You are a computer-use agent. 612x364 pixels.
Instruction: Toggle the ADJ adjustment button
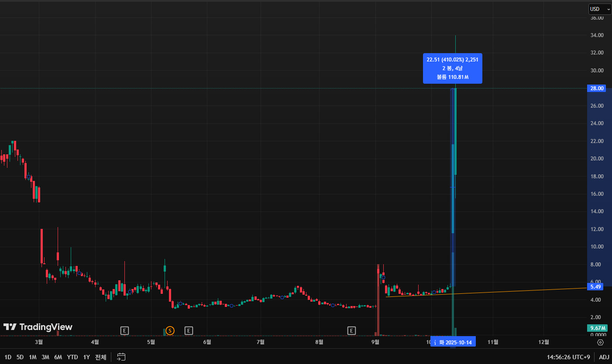[x=604, y=357]
